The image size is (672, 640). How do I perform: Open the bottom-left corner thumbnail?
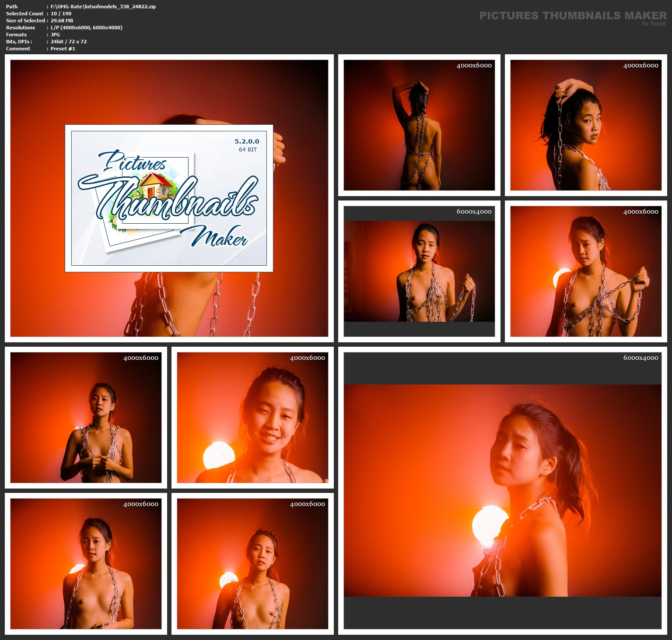point(86,564)
